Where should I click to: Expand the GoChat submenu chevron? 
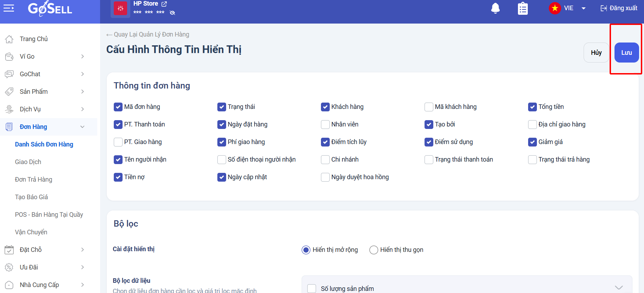[x=83, y=74]
